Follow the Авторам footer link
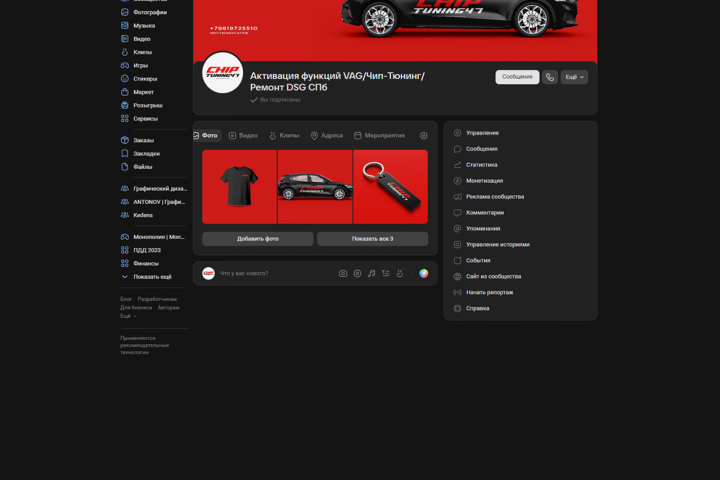Image resolution: width=720 pixels, height=480 pixels. click(169, 308)
